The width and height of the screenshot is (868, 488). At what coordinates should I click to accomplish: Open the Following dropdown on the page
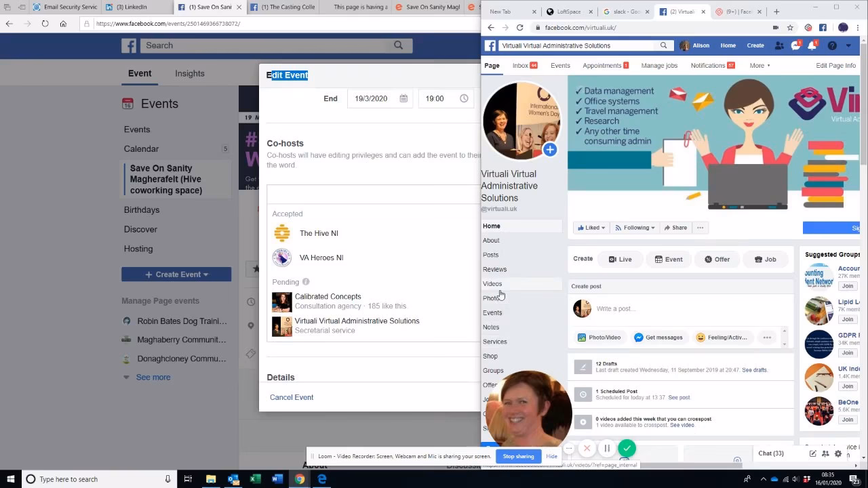point(635,228)
